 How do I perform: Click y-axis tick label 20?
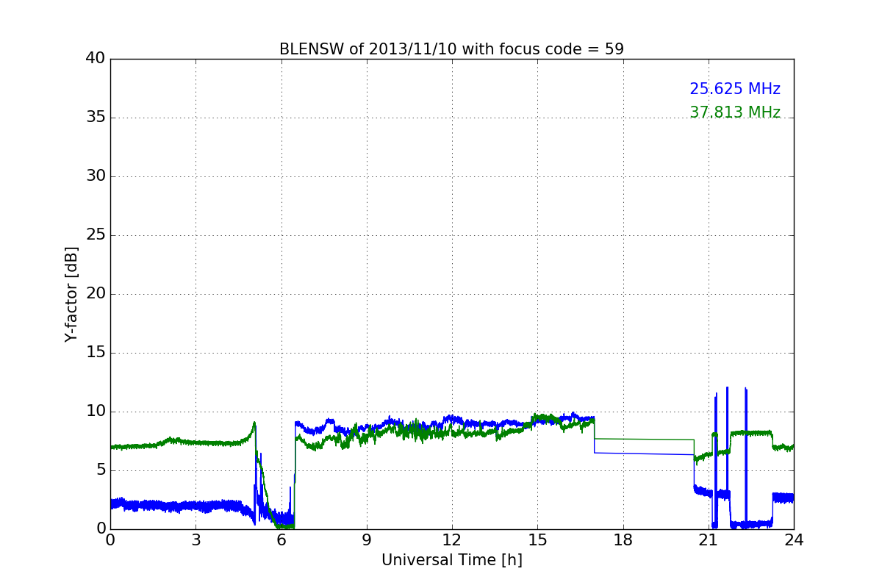point(95,294)
